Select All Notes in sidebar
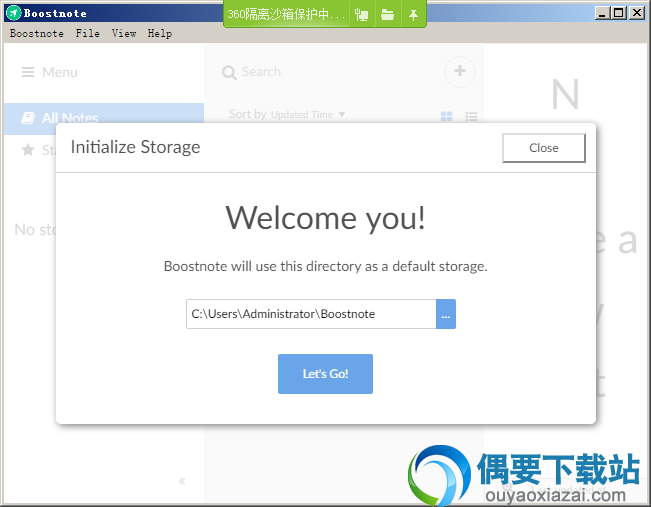Image resolution: width=651 pixels, height=507 pixels. (x=104, y=118)
